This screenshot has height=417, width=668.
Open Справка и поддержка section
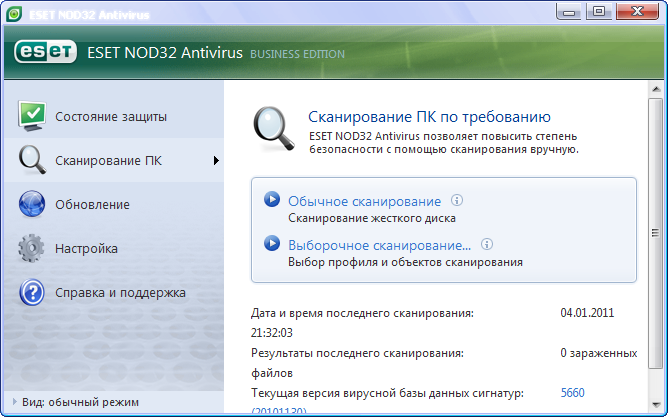114,292
